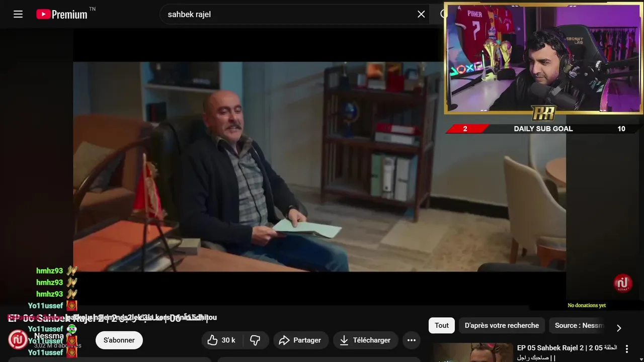Open the Nessma channel name link
Viewport: 644px width, 362px height.
coord(49,336)
